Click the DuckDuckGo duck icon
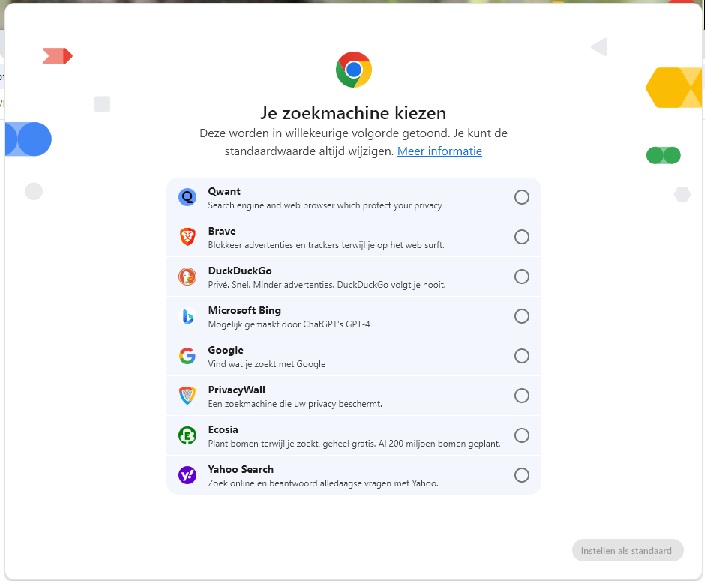This screenshot has height=581, width=705. pos(187,277)
